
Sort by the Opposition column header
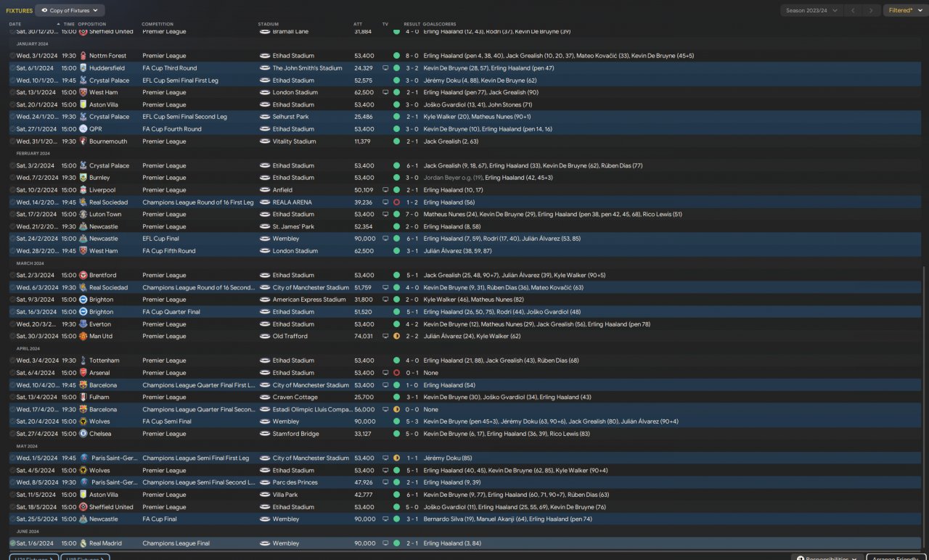pos(92,24)
